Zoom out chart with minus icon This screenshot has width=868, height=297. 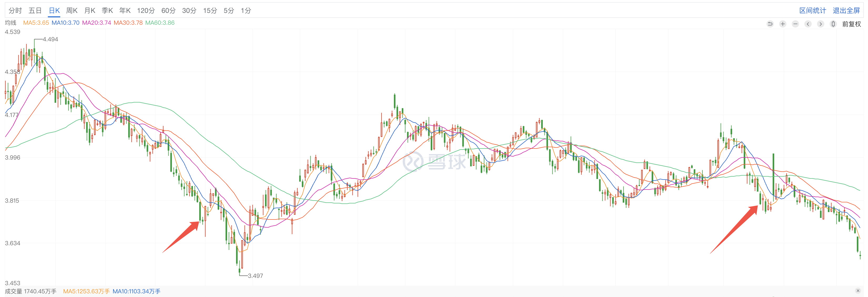pyautogui.click(x=795, y=24)
